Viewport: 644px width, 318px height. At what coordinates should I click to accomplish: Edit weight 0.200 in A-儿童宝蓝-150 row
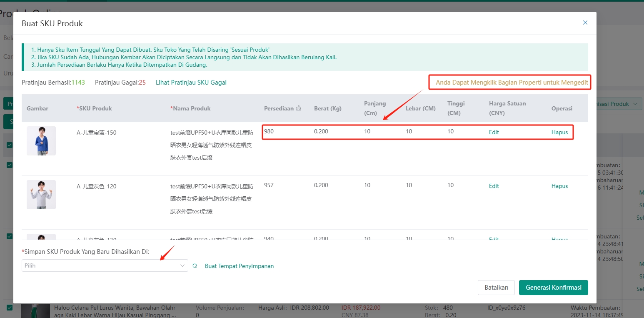321,131
